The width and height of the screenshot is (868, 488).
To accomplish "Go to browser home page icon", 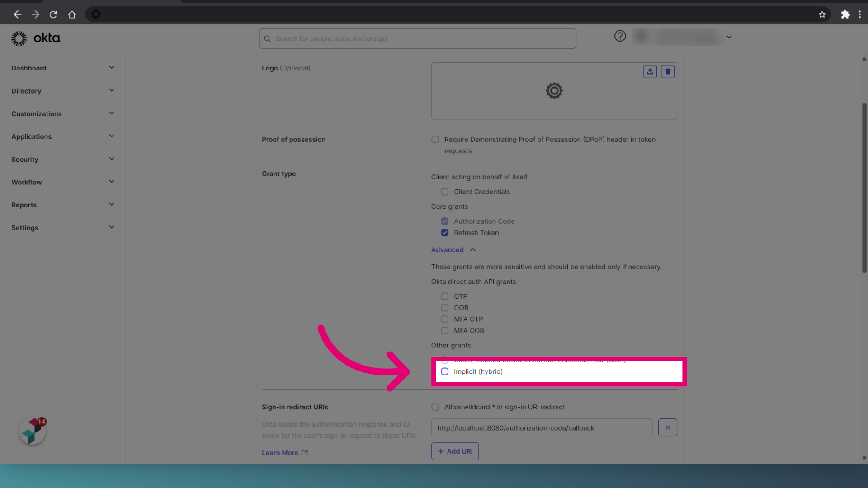I will coord(72,14).
